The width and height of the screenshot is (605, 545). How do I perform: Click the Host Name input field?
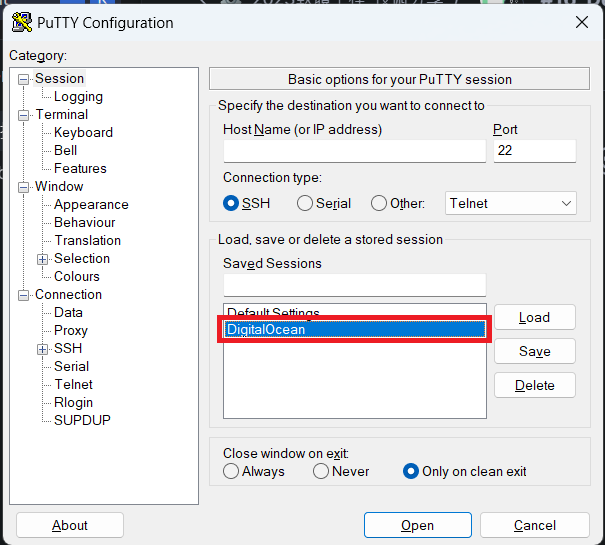coord(354,151)
